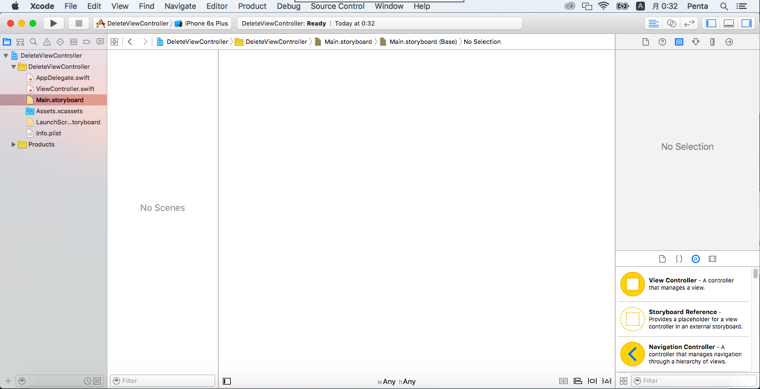Stop the running scheme
This screenshot has height=389, width=760.
click(x=79, y=23)
